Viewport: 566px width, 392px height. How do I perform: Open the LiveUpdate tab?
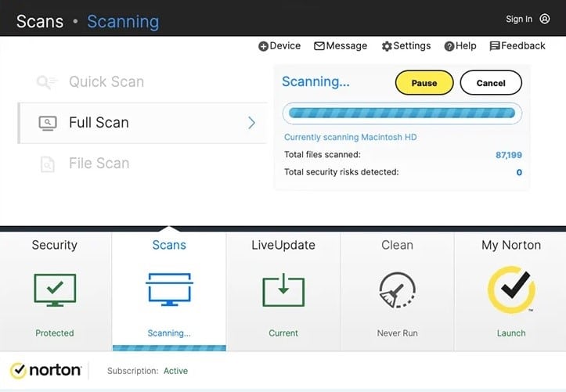pyautogui.click(x=283, y=291)
